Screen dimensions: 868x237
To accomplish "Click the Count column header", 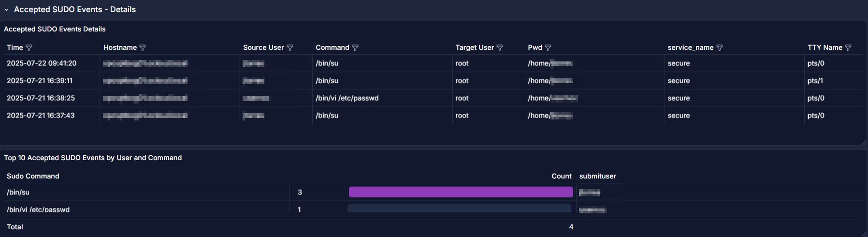I will [561, 176].
